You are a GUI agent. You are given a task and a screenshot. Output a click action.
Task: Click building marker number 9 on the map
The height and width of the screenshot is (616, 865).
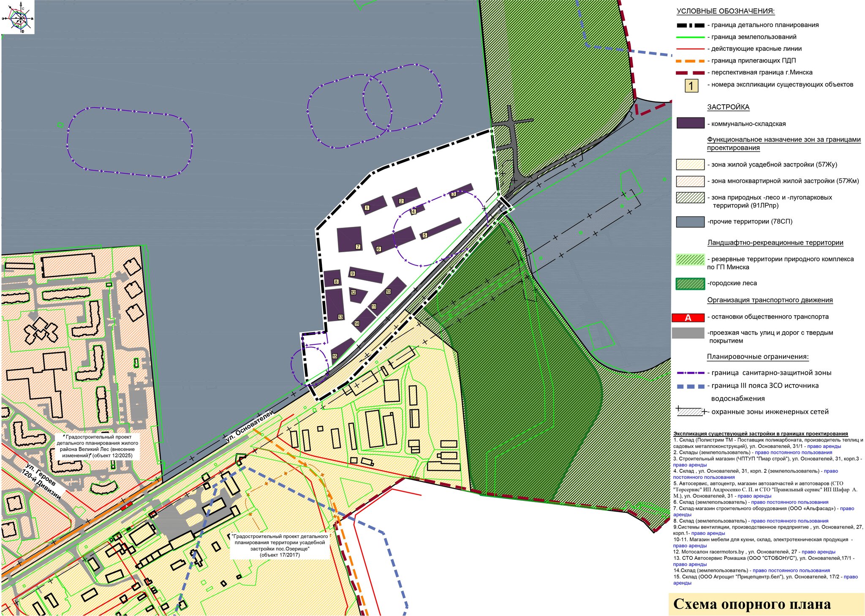[x=352, y=274]
